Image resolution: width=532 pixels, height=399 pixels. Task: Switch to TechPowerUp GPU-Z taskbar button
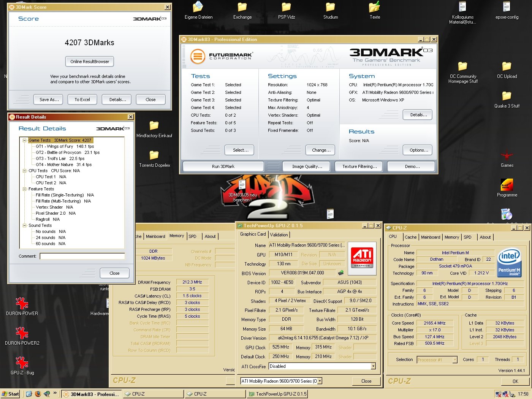point(277,394)
